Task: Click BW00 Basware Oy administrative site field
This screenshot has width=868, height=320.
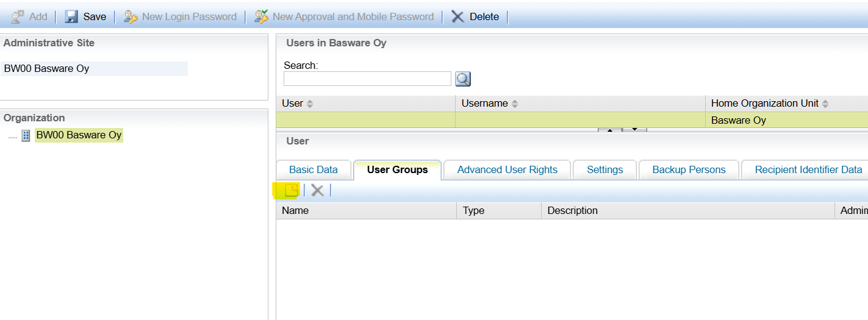Action: 95,68
